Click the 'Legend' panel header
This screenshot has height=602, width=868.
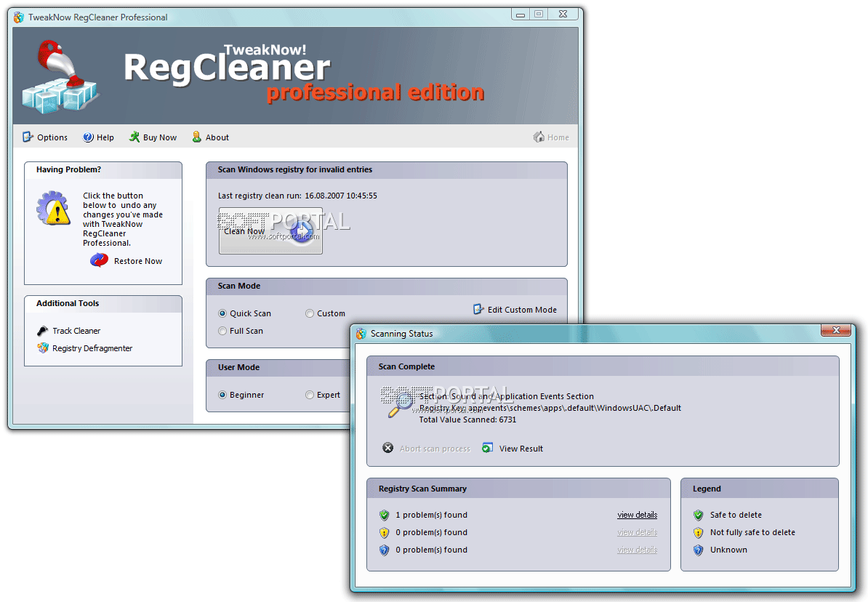click(x=760, y=489)
